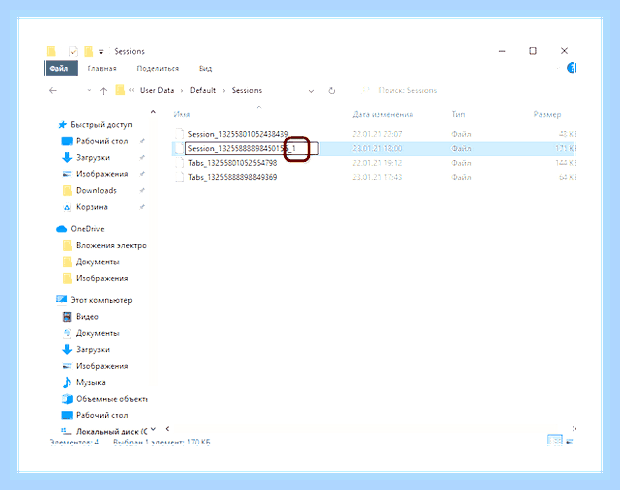
Task: Go up one folder level
Action: [x=103, y=91]
